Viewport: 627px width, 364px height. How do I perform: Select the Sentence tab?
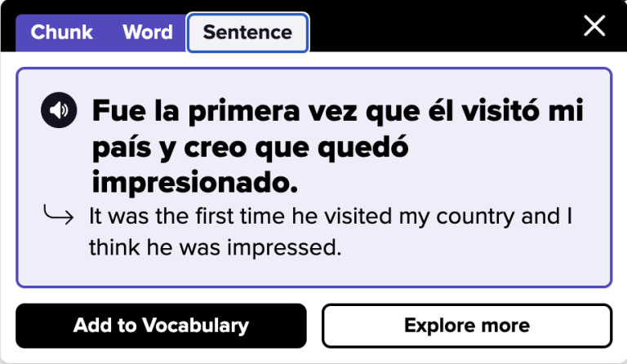(247, 33)
